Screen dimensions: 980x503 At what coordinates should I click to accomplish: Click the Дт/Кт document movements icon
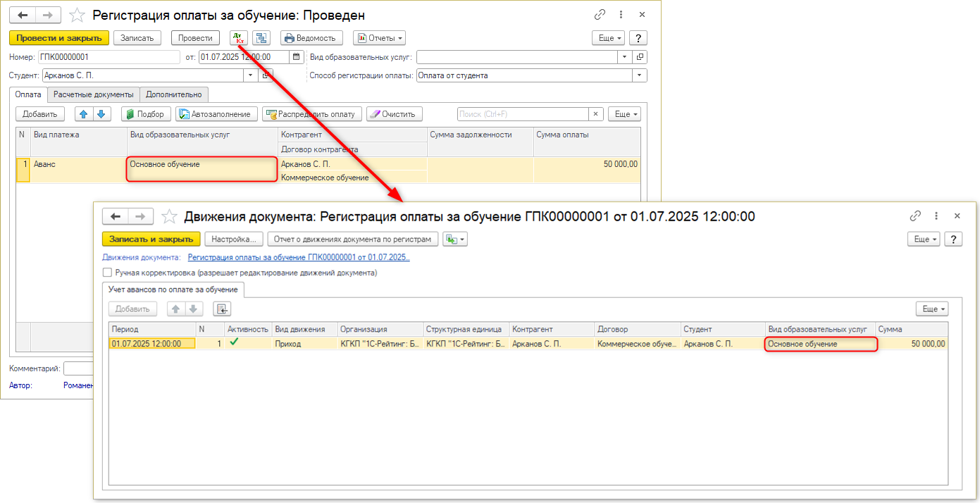(x=239, y=38)
